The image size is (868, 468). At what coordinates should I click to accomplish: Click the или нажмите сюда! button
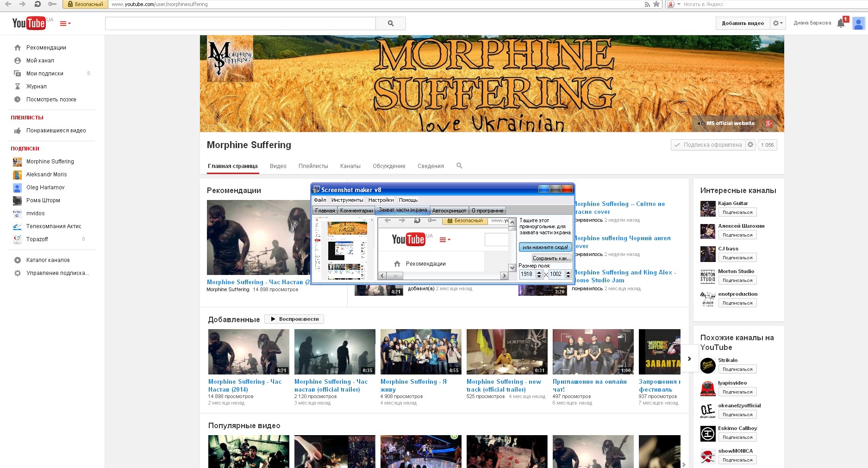coord(545,247)
